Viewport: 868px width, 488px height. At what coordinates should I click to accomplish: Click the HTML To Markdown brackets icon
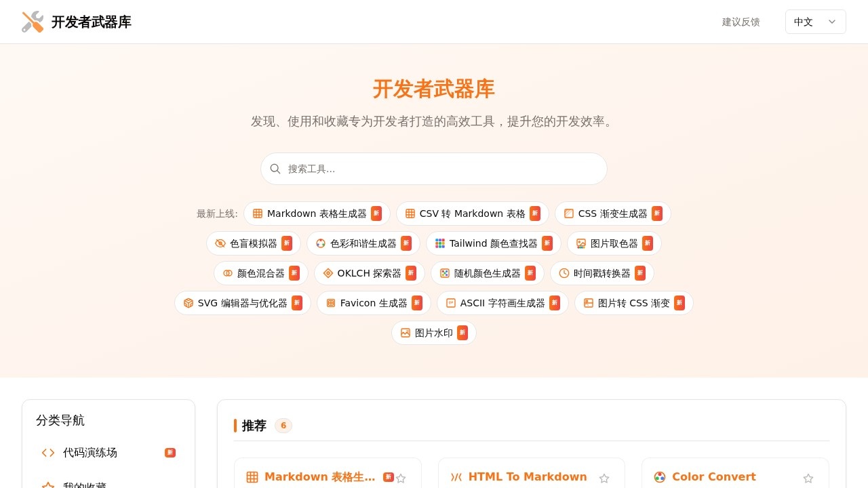tap(455, 477)
